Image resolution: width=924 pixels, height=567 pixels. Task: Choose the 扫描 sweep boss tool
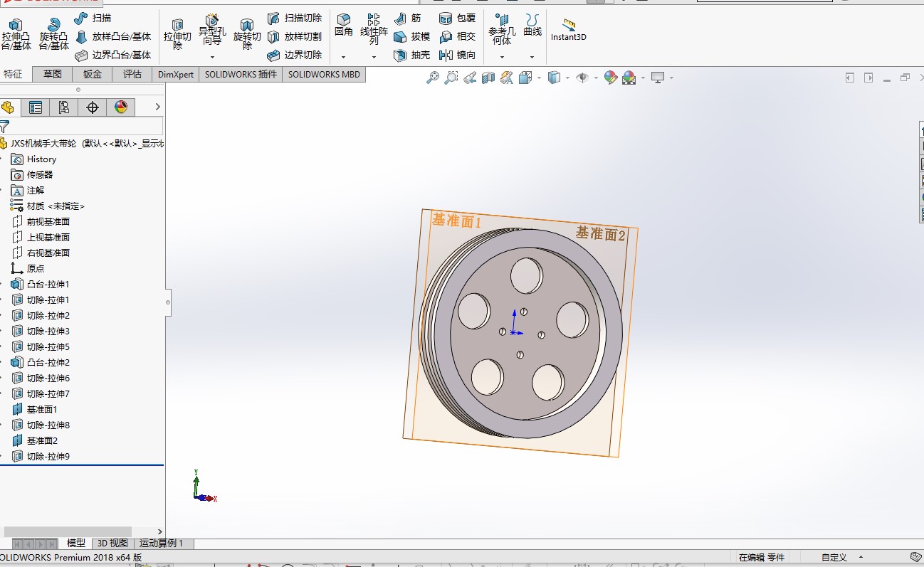tap(93, 18)
